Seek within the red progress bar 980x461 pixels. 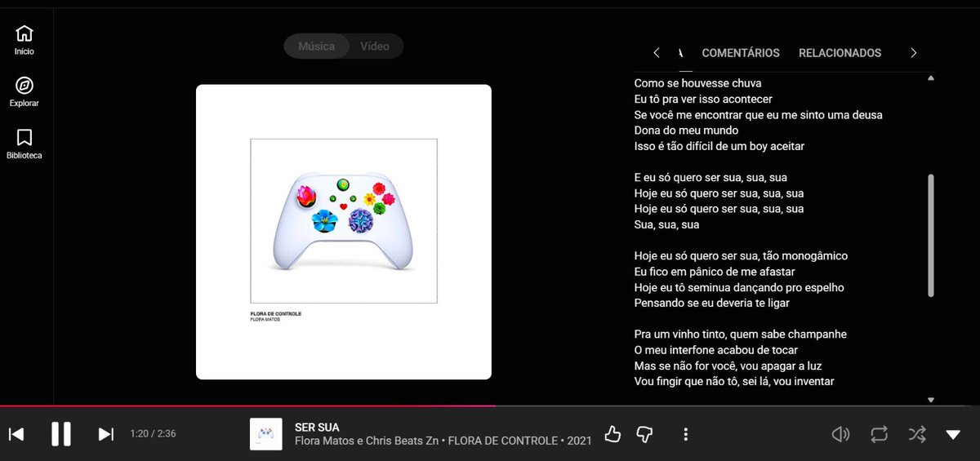click(x=247, y=406)
